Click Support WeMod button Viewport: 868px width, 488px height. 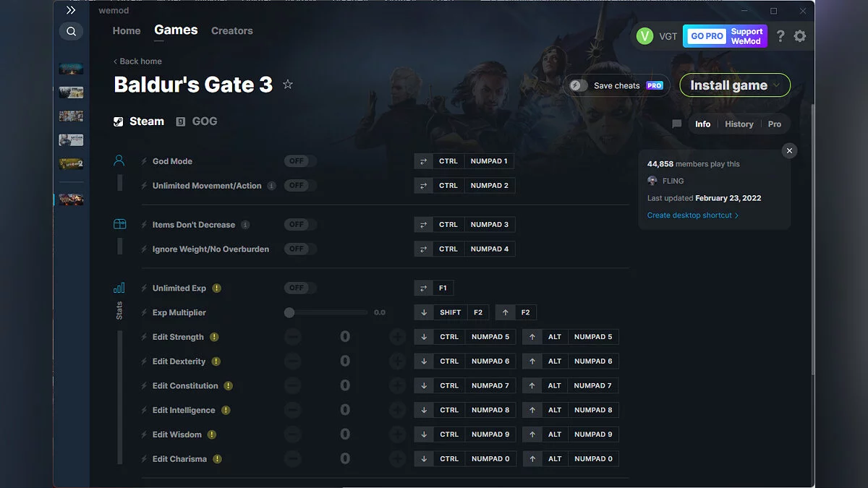coord(746,36)
